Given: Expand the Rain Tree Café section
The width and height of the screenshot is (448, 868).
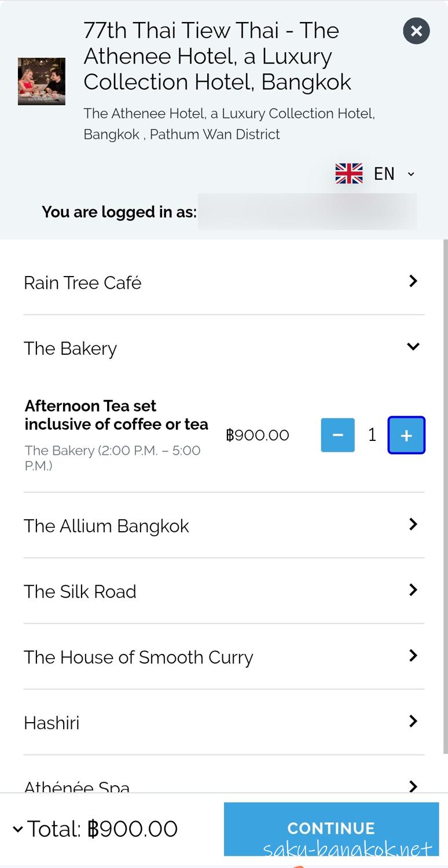Looking at the screenshot, I should 413,281.
